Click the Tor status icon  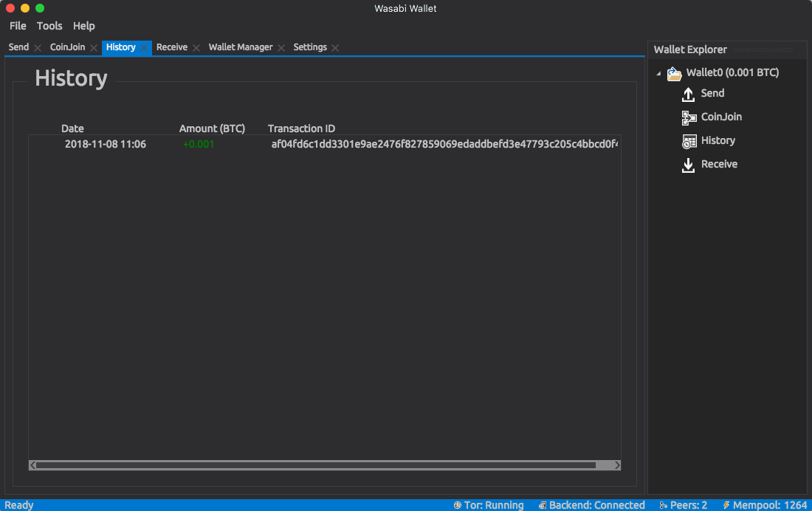coord(457,505)
